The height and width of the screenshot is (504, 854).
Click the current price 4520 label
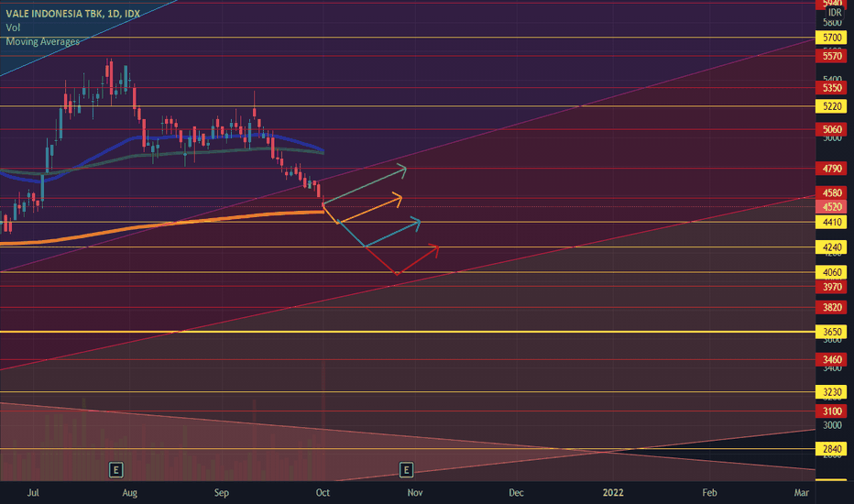831,207
